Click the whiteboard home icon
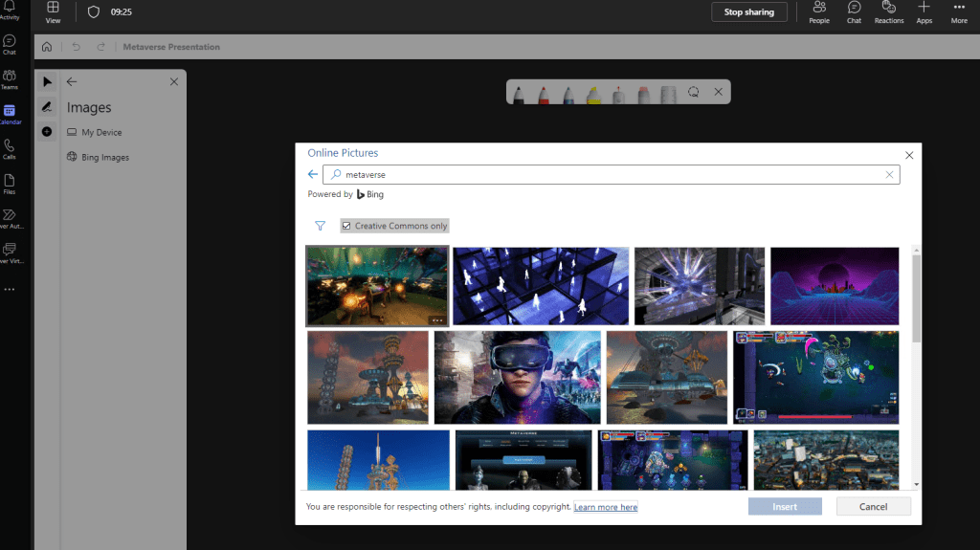Screen dimensions: 980x550 (47, 47)
